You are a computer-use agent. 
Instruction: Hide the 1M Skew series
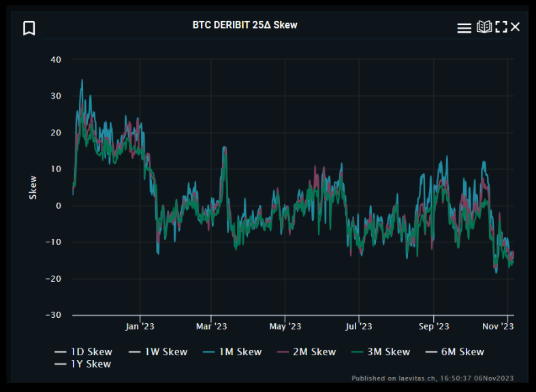point(232,352)
